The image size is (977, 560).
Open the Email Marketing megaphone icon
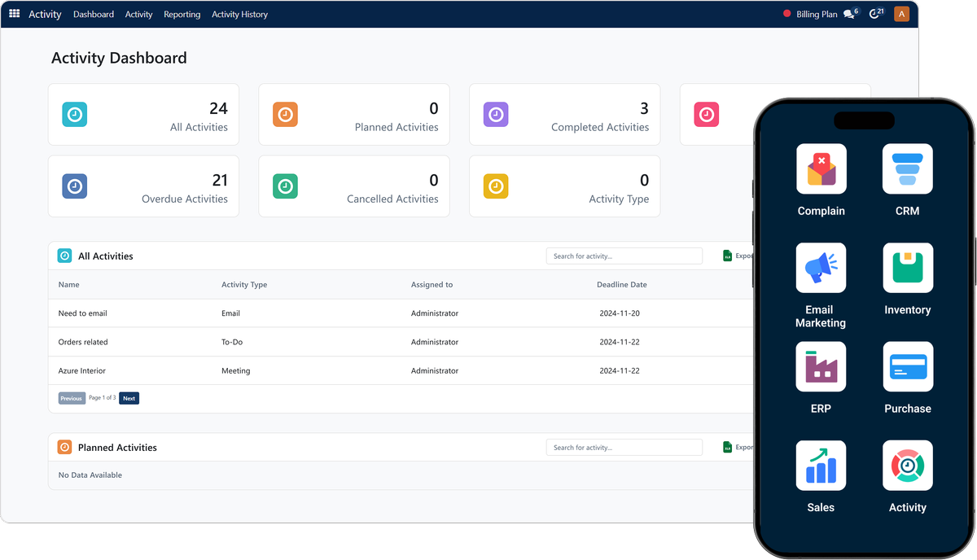pos(821,268)
